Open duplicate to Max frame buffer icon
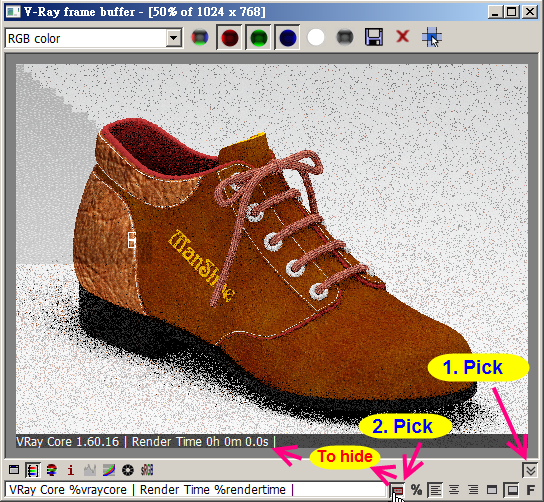544x502 pixels. click(14, 470)
